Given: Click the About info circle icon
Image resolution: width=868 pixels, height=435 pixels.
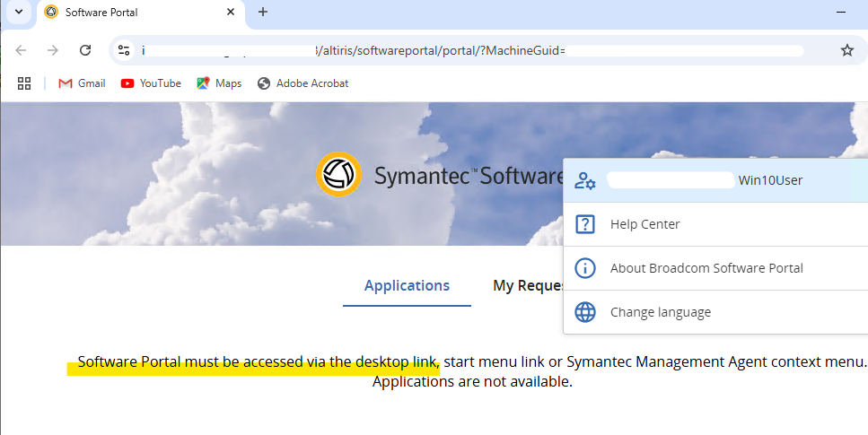Looking at the screenshot, I should (585, 268).
